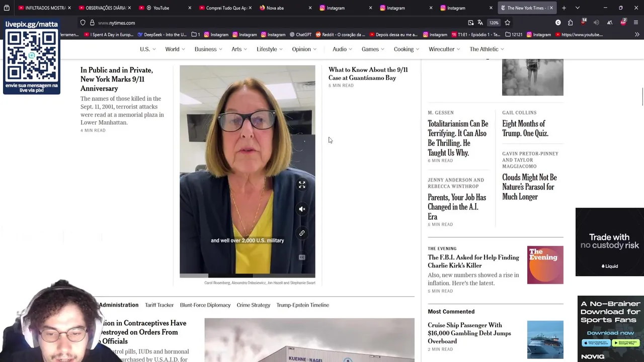Expand the Arts section dropdown
This screenshot has height=362, width=644.
coord(239,49)
